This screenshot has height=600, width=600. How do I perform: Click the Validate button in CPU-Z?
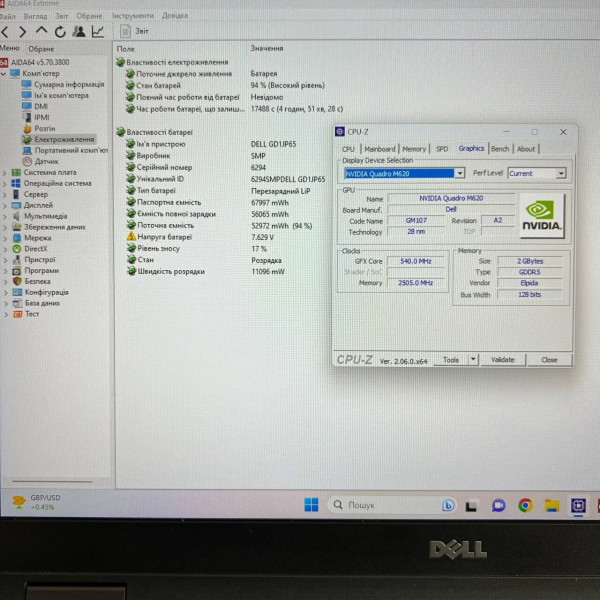pos(503,360)
